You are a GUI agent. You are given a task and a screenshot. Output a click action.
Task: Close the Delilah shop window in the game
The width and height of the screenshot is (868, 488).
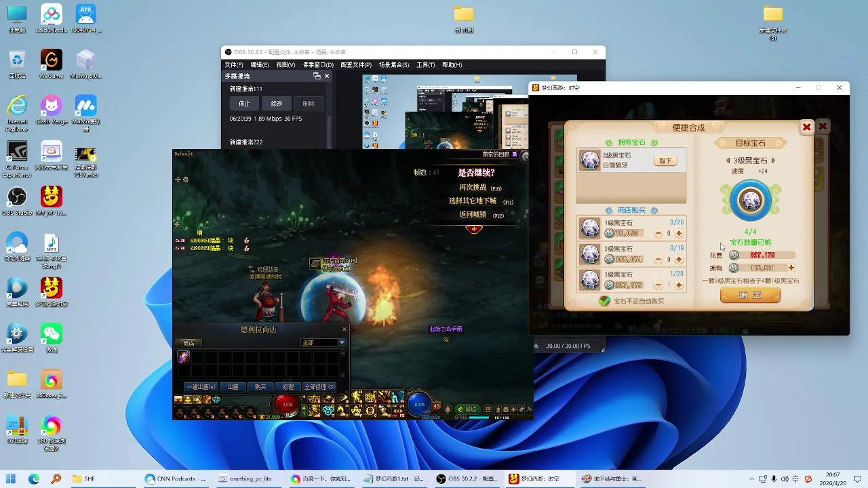[344, 329]
